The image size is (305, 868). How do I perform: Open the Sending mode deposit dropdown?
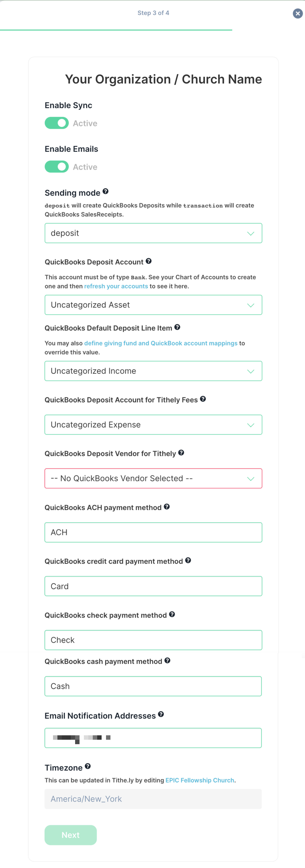tap(153, 233)
